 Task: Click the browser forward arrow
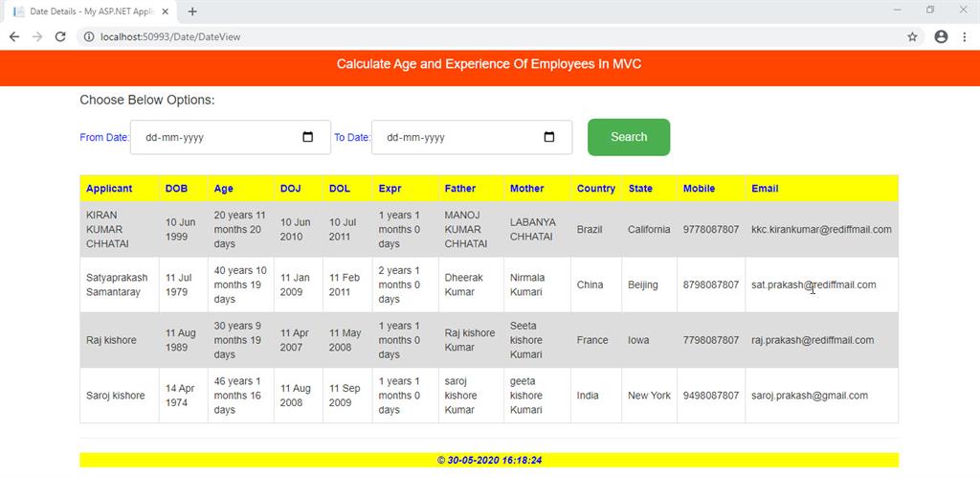coord(37,37)
